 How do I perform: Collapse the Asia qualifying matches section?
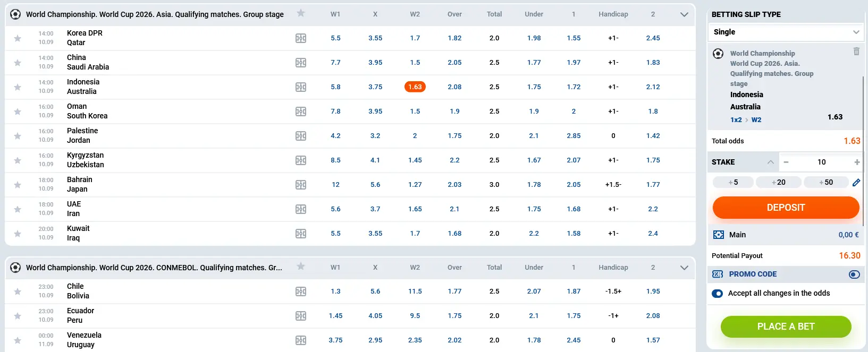point(684,14)
